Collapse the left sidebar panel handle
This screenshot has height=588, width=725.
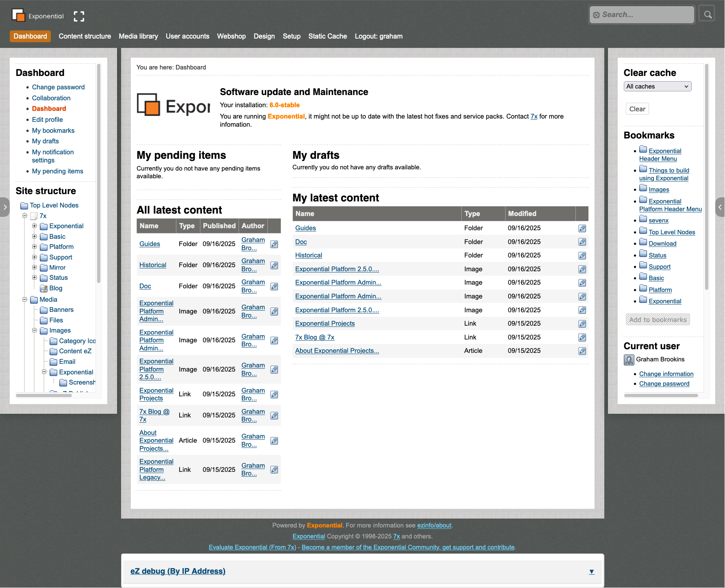4,207
